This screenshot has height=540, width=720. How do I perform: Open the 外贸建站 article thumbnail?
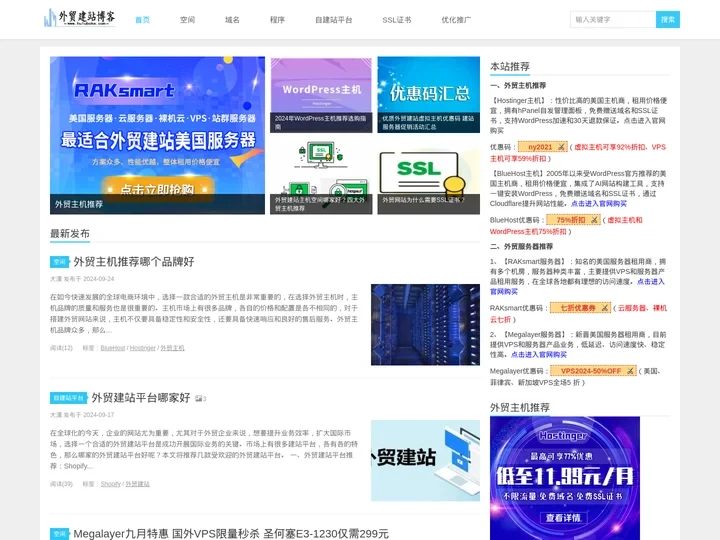[425, 461]
